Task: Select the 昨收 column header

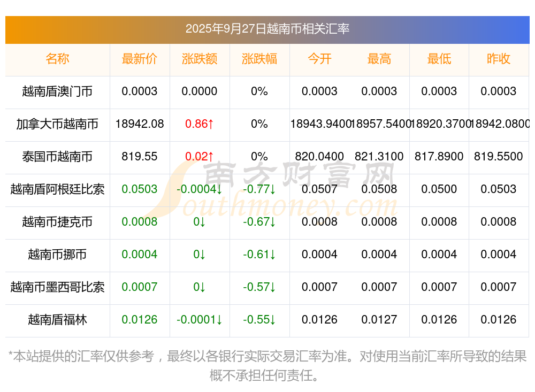Action: pos(499,59)
